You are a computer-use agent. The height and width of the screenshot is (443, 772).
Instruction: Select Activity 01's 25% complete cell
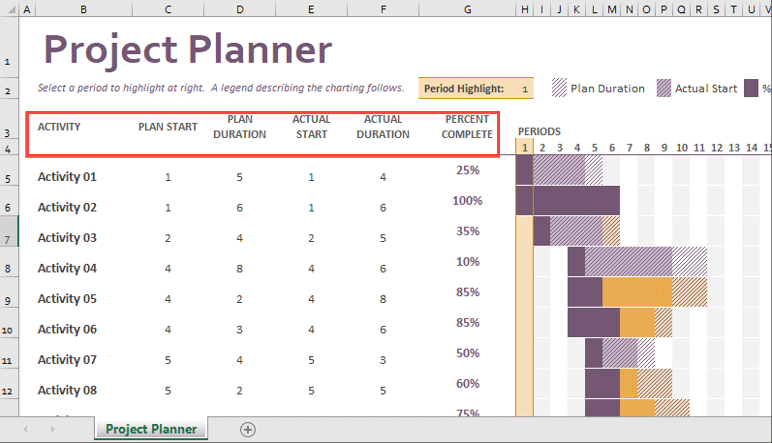[x=468, y=170]
